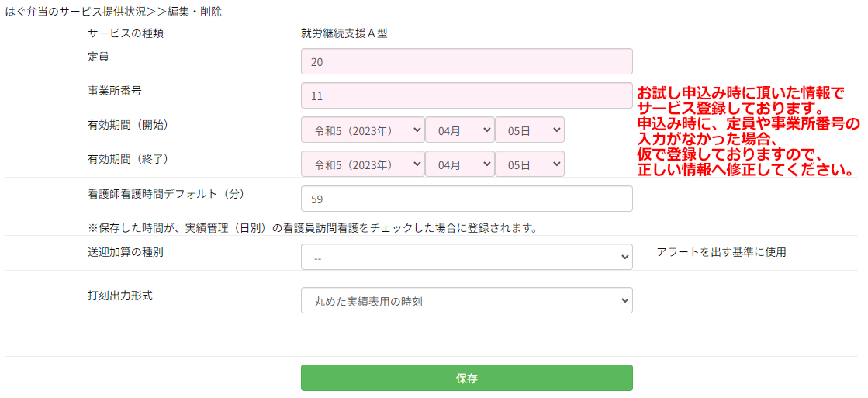The height and width of the screenshot is (398, 868).
Task: Expand the 有効期間（終了） month dropdown
Action: point(459,164)
